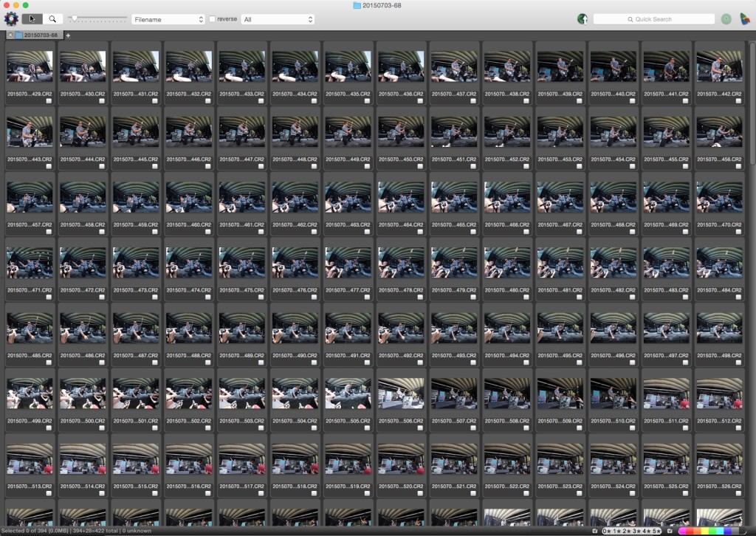
Task: Open the Filename sort dropdown
Action: coord(168,19)
